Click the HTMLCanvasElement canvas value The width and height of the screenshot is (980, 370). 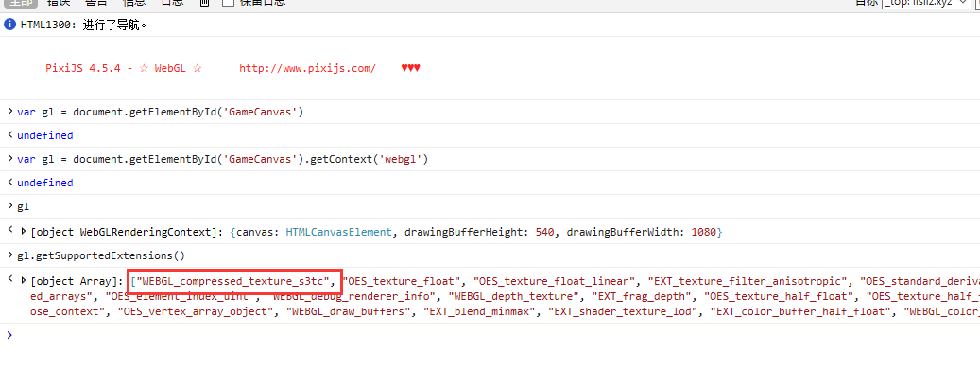[338, 232]
